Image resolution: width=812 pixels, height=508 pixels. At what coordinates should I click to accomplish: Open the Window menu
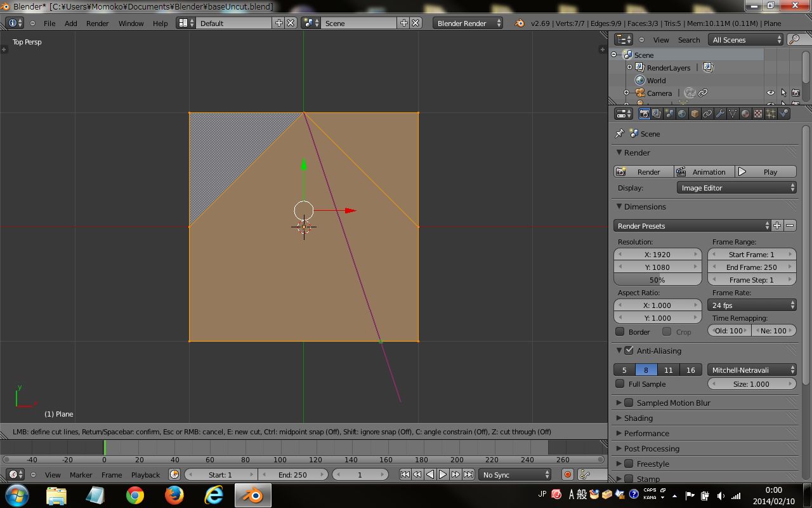tap(131, 23)
